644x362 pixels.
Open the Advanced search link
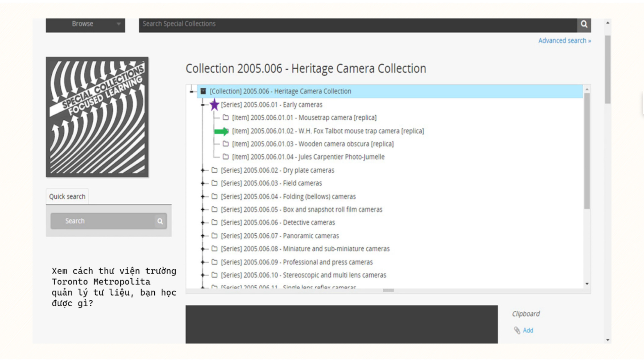coord(564,41)
